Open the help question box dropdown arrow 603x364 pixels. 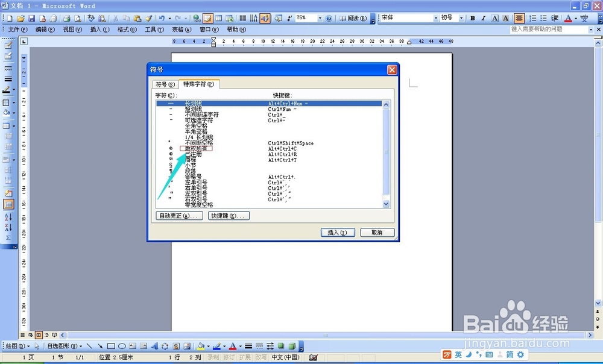591,30
